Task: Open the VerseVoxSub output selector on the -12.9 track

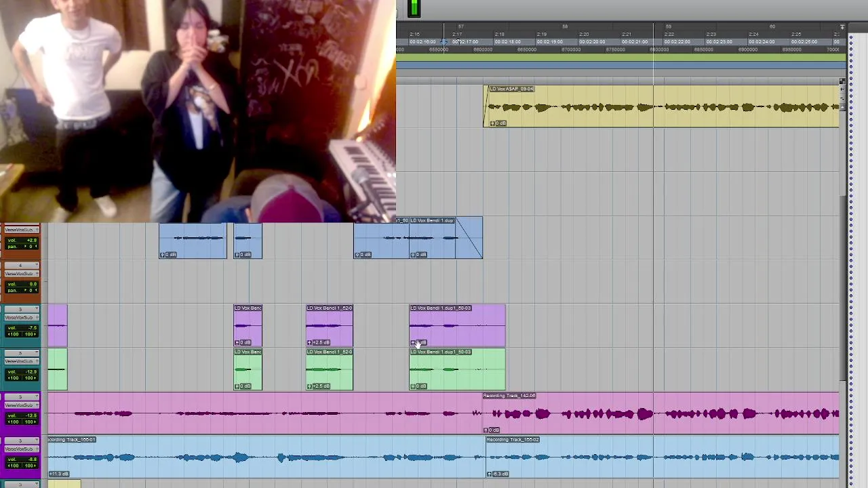Action: pos(22,361)
